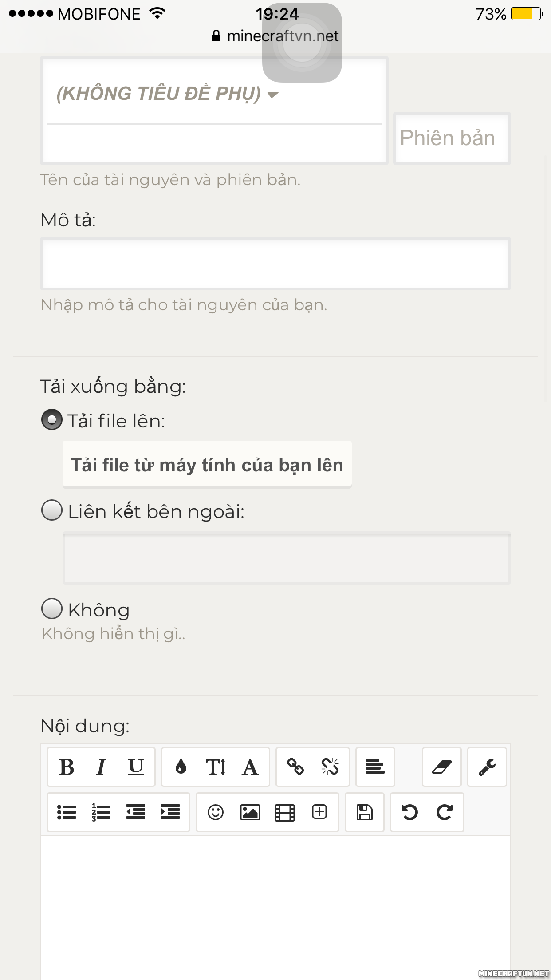
Task: Open the '(Không tiêu đề phụ)' prefix dropdown
Action: point(167,94)
